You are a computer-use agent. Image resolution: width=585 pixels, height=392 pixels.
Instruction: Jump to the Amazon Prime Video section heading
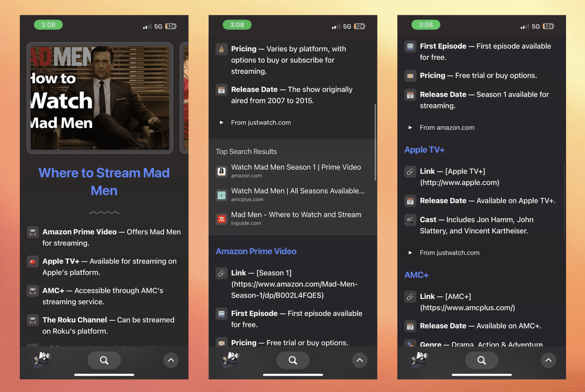tap(256, 251)
